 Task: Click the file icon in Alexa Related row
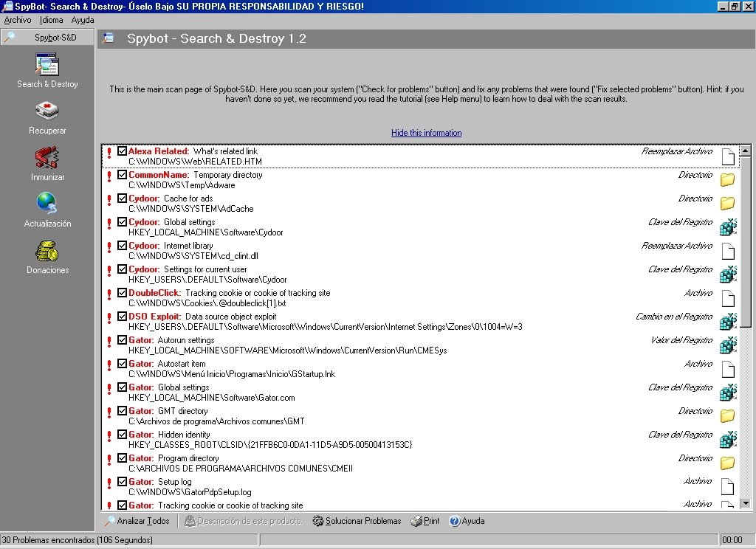click(728, 156)
